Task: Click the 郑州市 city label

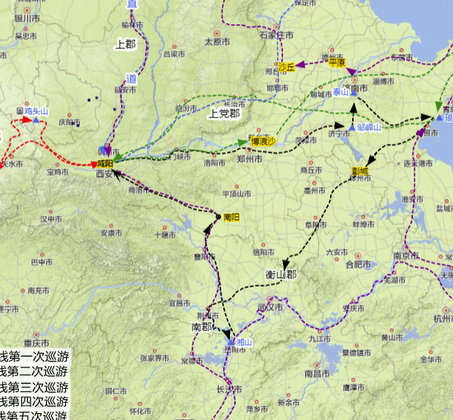Action: pyautogui.click(x=250, y=159)
